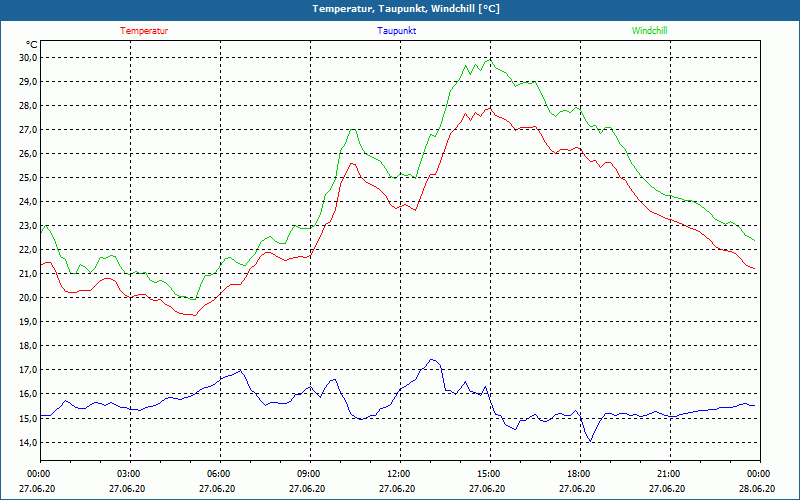Screen dimensions: 800x500
Task: Select the 03:00 time axis label
Action: coord(129,474)
